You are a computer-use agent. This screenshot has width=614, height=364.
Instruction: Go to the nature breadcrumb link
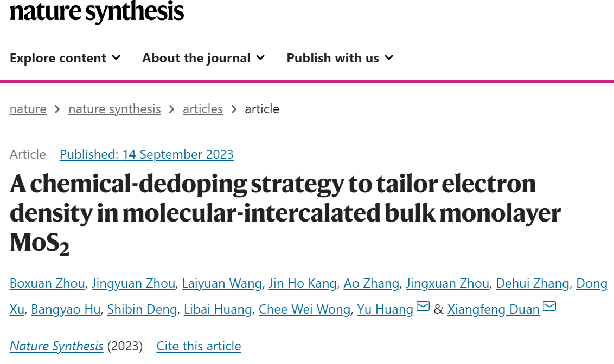pos(28,109)
